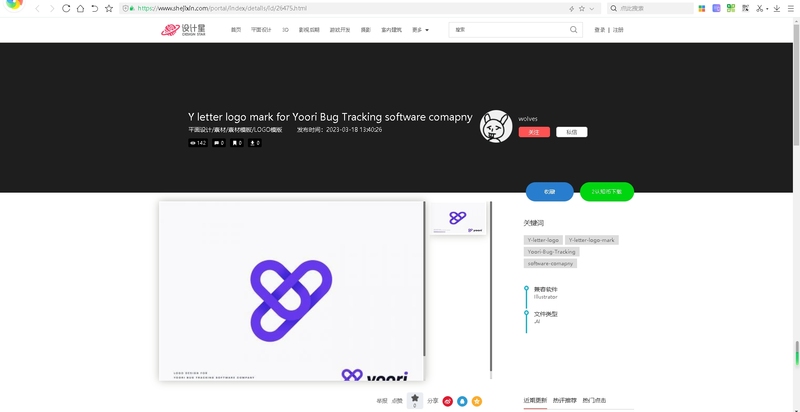
Task: Select the small logo thumbnail preview
Action: click(458, 219)
